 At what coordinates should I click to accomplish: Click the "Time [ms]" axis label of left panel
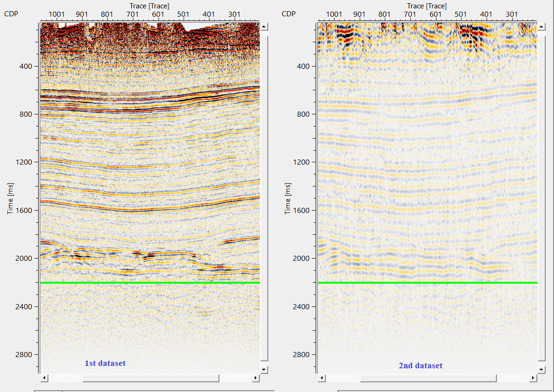(x=10, y=199)
